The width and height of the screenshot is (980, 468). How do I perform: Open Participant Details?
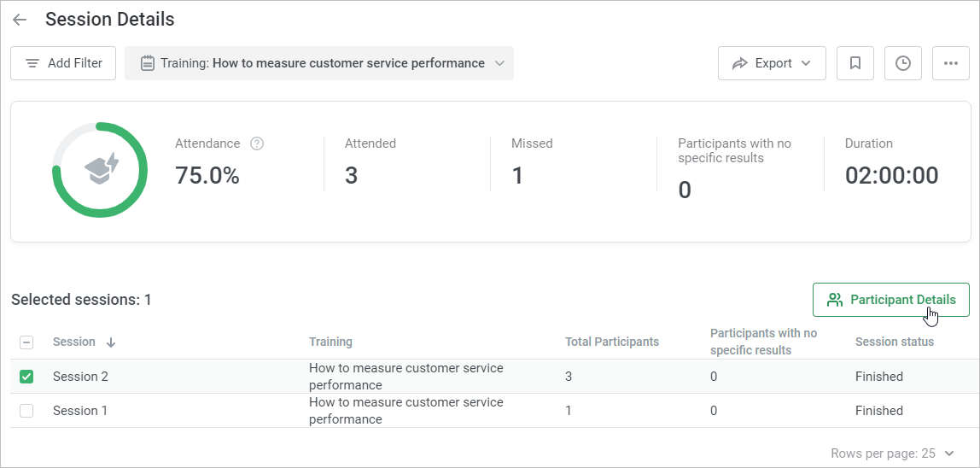(890, 300)
